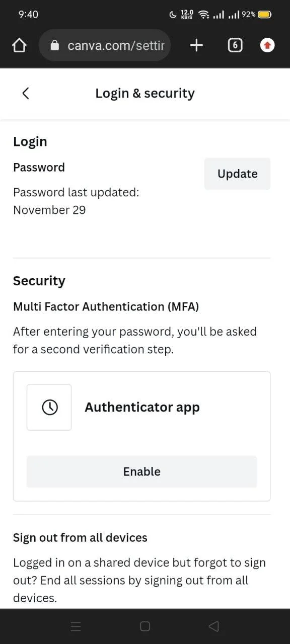Tap the canva.com address bar
Image resolution: width=290 pixels, height=644 pixels.
click(105, 46)
